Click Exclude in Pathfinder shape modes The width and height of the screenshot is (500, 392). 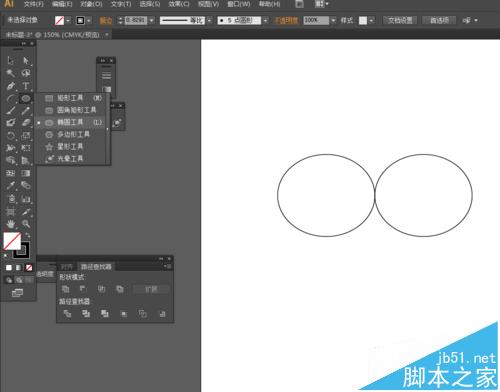pyautogui.click(x=120, y=289)
